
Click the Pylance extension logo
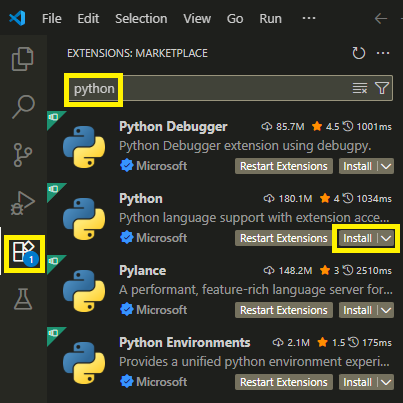click(84, 291)
